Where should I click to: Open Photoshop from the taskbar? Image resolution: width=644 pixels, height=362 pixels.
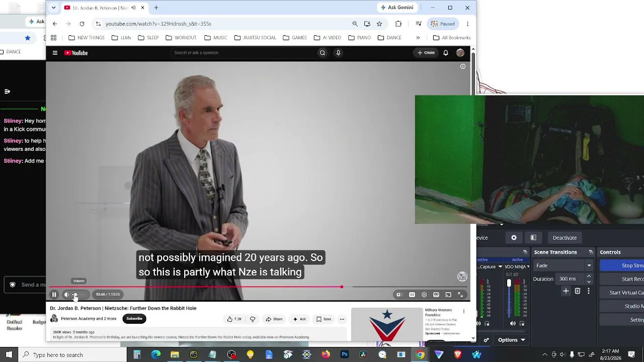pyautogui.click(x=345, y=355)
